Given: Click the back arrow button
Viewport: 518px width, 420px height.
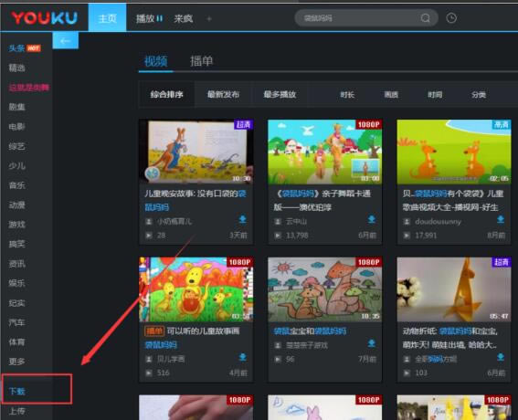Looking at the screenshot, I should [66, 40].
